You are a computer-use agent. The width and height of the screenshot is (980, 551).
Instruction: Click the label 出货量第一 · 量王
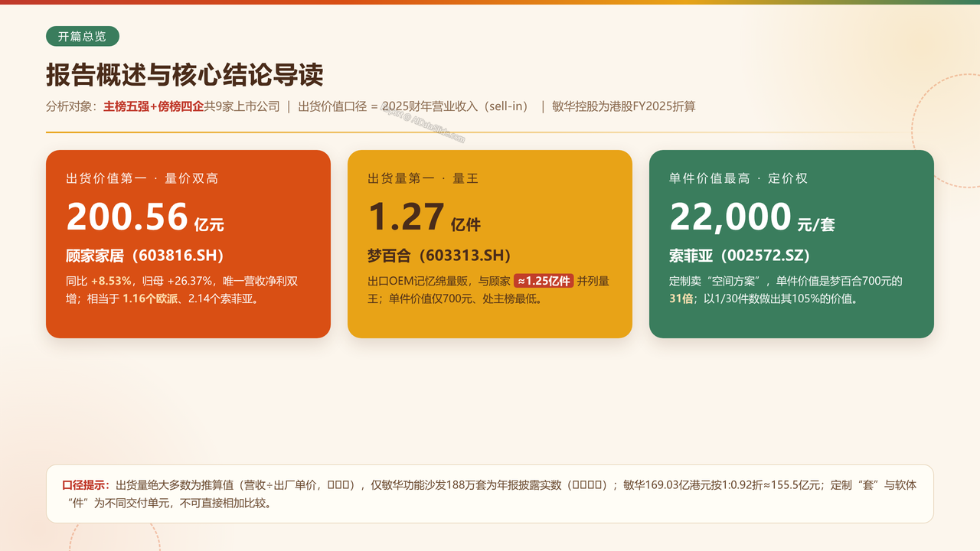423,178
